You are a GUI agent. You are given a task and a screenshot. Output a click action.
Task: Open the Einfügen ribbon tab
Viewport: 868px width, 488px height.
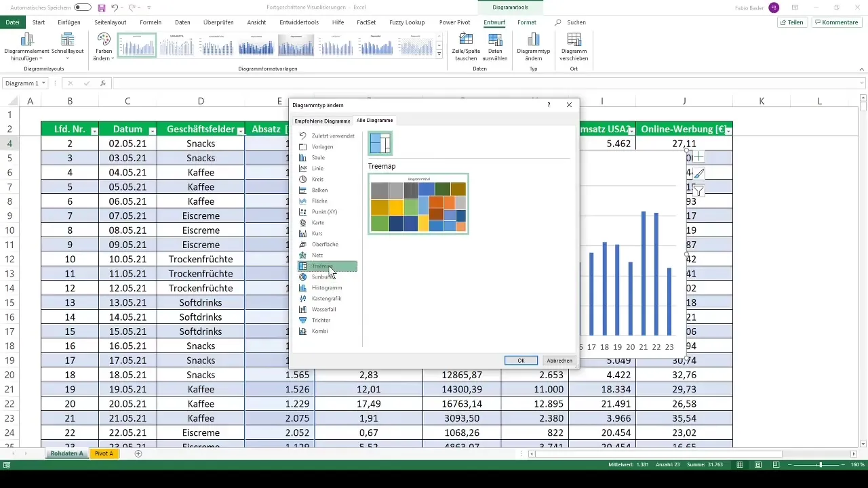point(69,22)
